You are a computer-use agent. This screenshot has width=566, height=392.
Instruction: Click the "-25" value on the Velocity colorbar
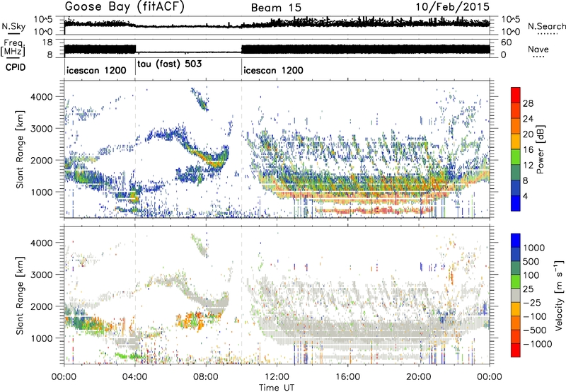point(532,303)
